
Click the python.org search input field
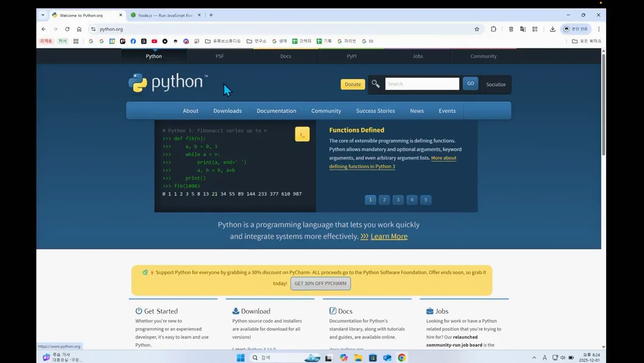pos(422,84)
